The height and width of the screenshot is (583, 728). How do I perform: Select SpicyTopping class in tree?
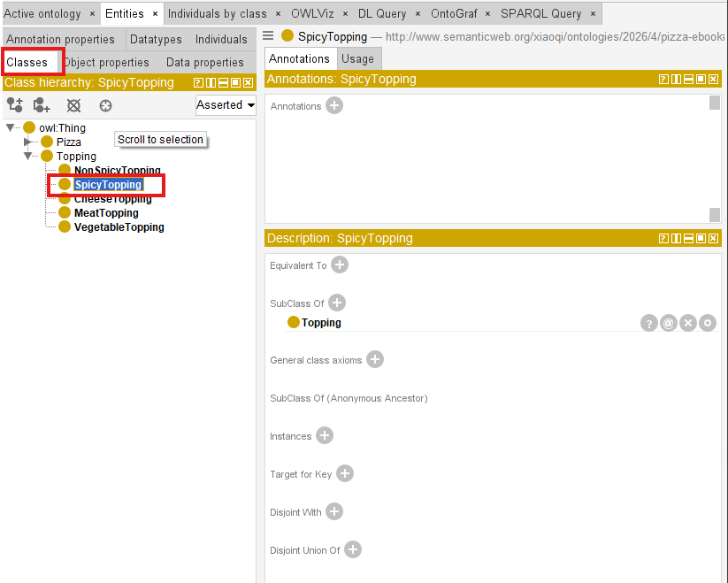pyautogui.click(x=108, y=185)
